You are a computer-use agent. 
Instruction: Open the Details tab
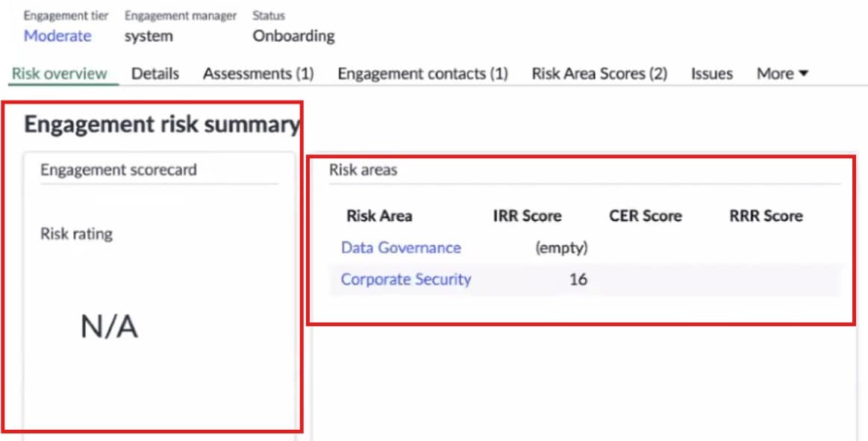(155, 74)
